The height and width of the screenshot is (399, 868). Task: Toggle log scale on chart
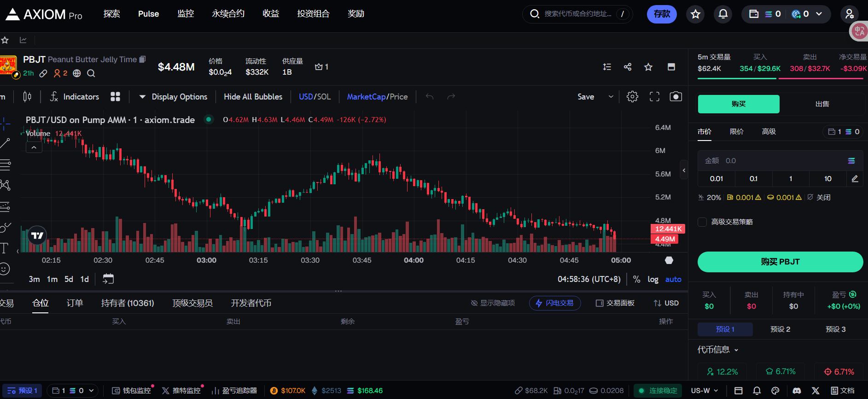coord(653,279)
